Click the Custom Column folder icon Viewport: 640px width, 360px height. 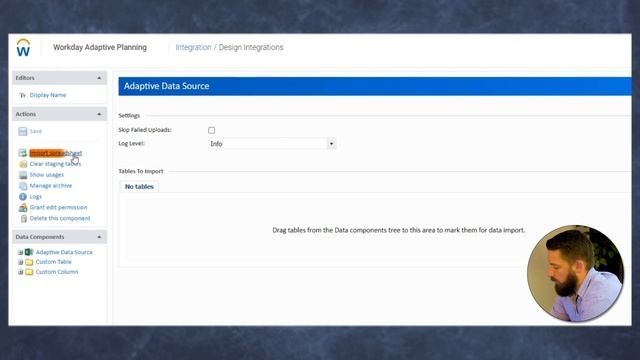pos(29,272)
